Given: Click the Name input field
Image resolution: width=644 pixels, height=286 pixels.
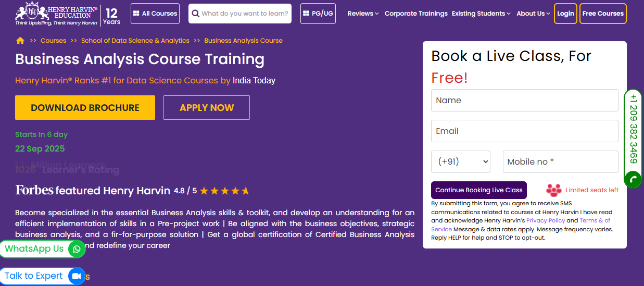Looking at the screenshot, I should [x=525, y=101].
